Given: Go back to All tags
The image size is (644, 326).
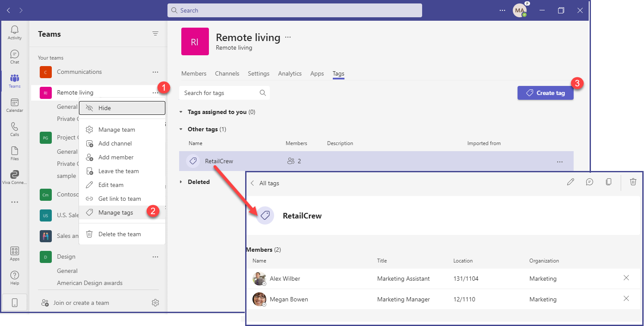Looking at the screenshot, I should [265, 183].
